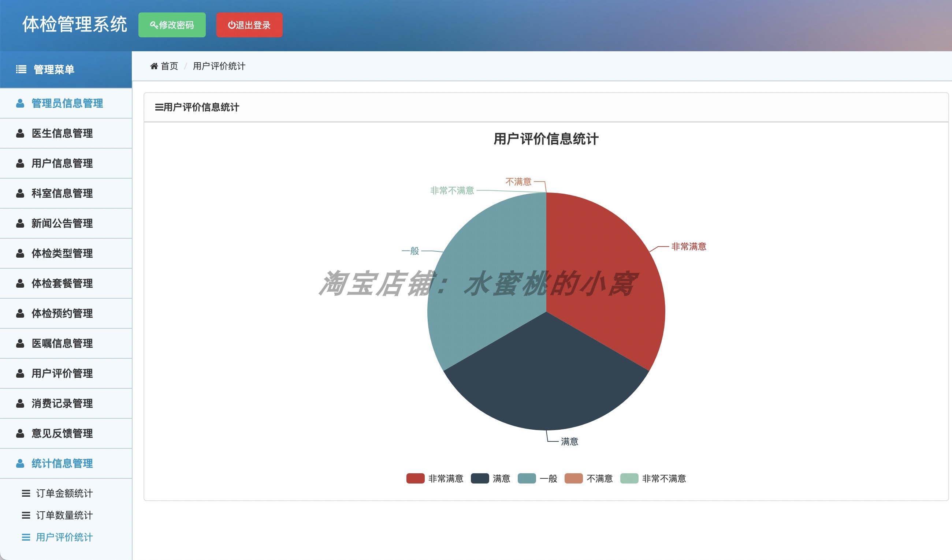Click the 一般 legend color swatch
This screenshot has width=952, height=560.
(x=527, y=479)
